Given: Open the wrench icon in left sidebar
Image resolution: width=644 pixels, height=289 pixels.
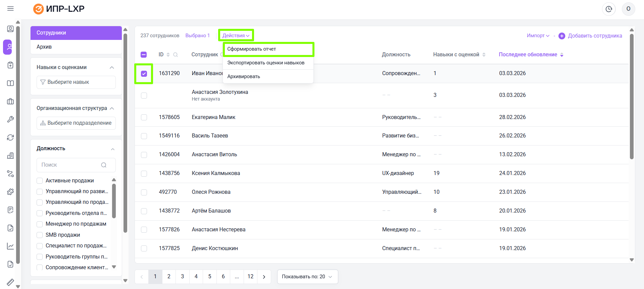Looking at the screenshot, I should [10, 119].
